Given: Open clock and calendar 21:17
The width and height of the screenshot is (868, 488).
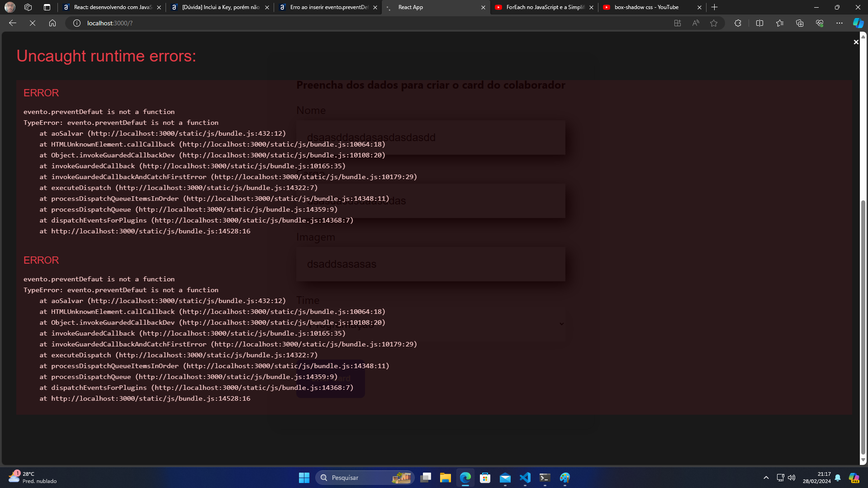Looking at the screenshot, I should pos(817,478).
